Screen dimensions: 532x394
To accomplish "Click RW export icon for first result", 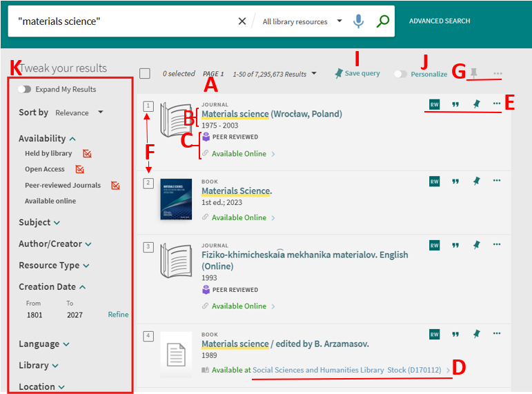I will point(434,104).
